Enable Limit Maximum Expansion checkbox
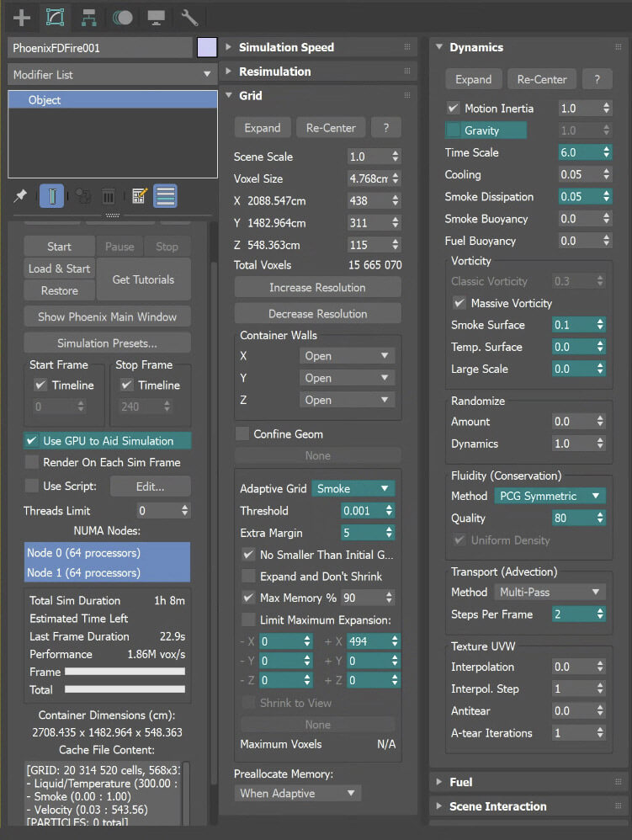This screenshot has width=632, height=840. pos(248,619)
